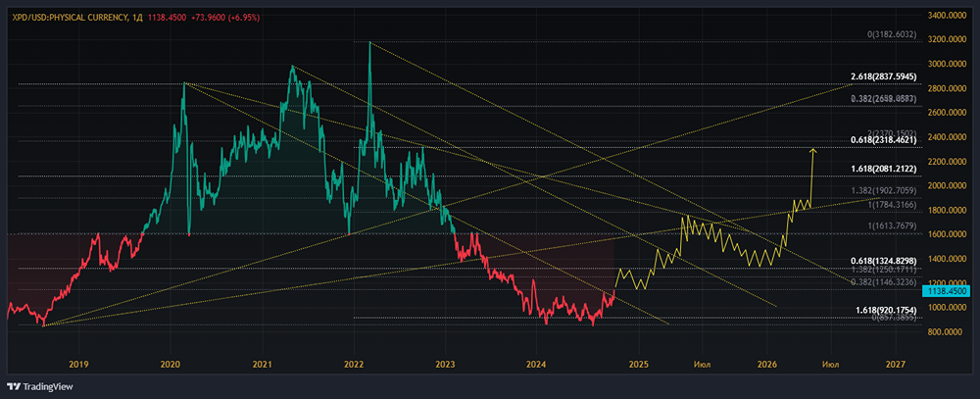This screenshot has height=399, width=980.
Task: Select the 0.618(1324.8298) Fibonacci level label
Action: [x=884, y=260]
